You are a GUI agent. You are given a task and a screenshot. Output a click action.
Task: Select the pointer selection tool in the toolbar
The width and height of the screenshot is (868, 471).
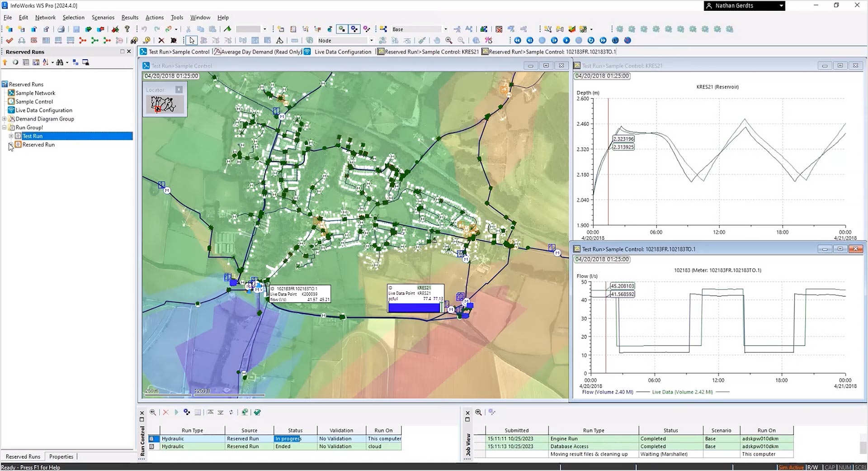pyautogui.click(x=192, y=40)
